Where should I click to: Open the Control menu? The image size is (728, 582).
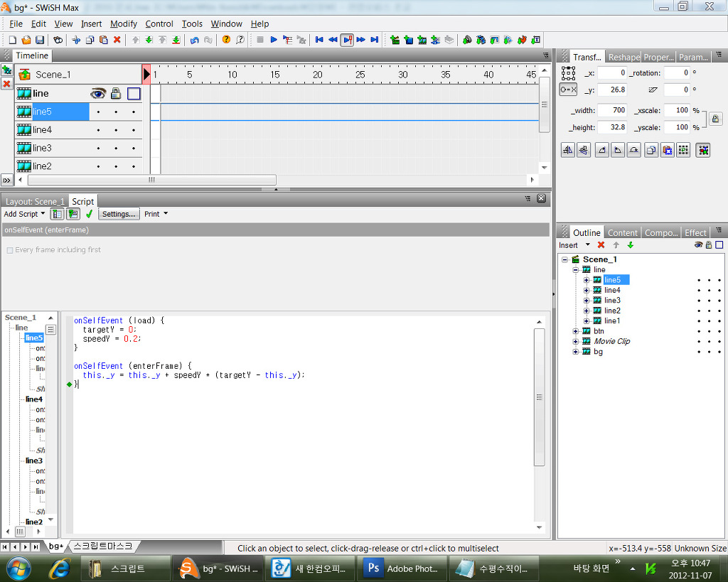pyautogui.click(x=159, y=23)
